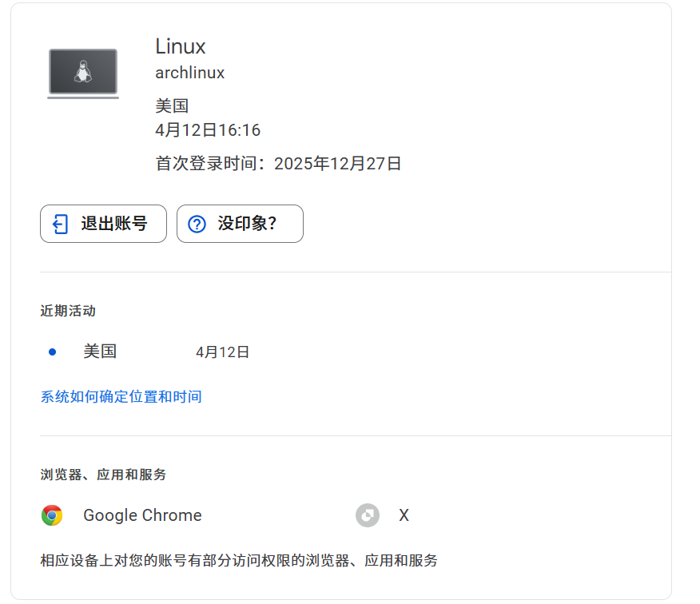
Task: Click the archlinux device label
Action: (x=189, y=73)
